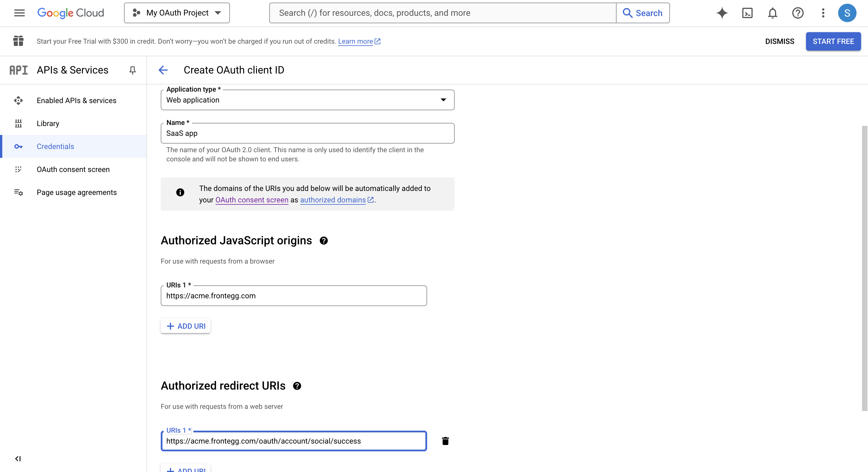
Task: Toggle the APIs & Services pin
Action: coord(132,70)
